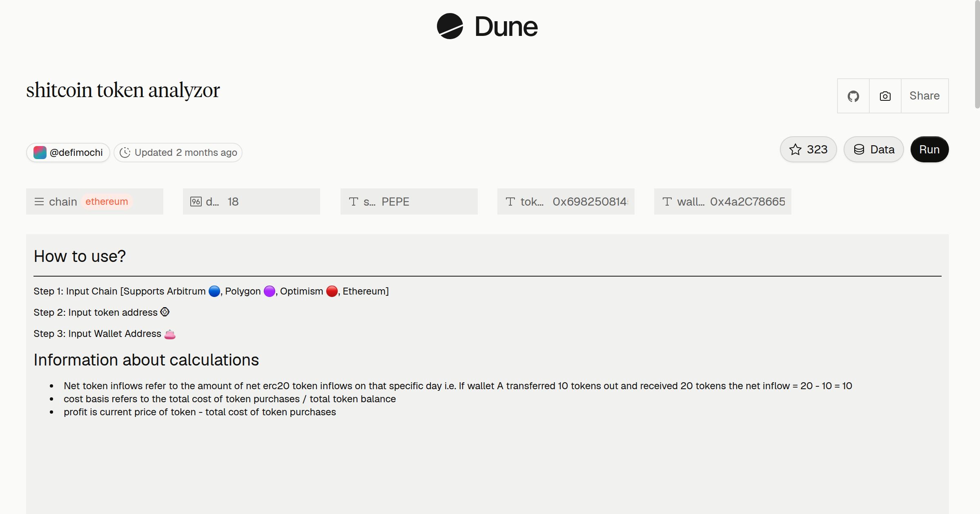Click the Step 3: Input Wallet Address text

tap(105, 334)
